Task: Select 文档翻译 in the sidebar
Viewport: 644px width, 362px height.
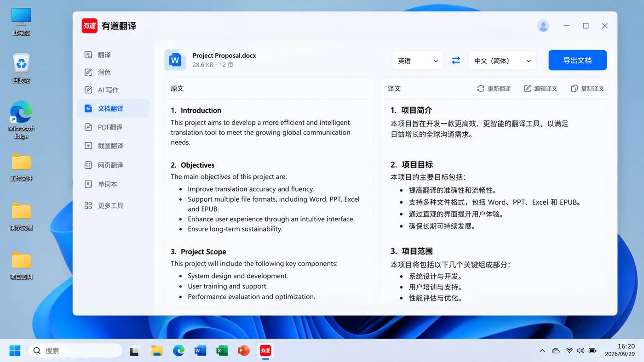Action: click(x=113, y=108)
